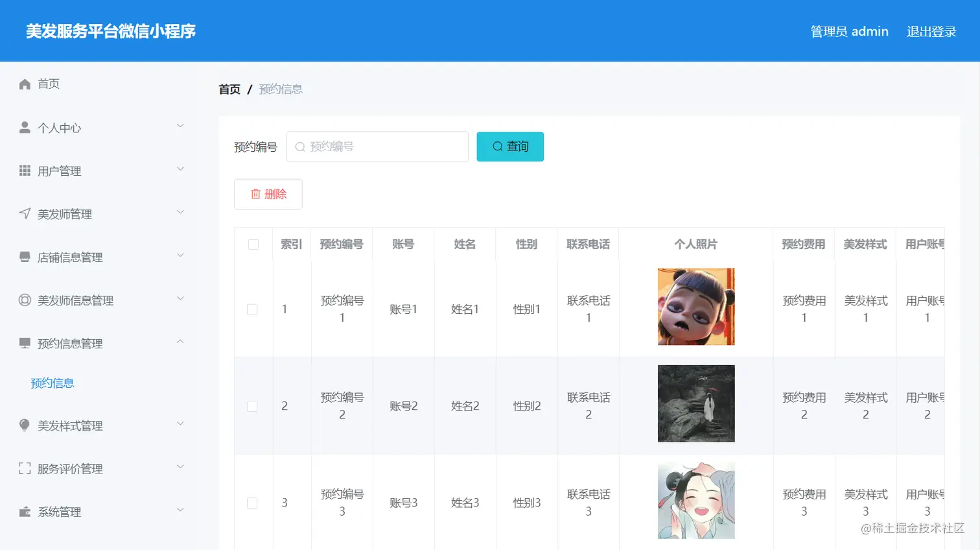Expand the 个人中心 chevron

pos(181,126)
